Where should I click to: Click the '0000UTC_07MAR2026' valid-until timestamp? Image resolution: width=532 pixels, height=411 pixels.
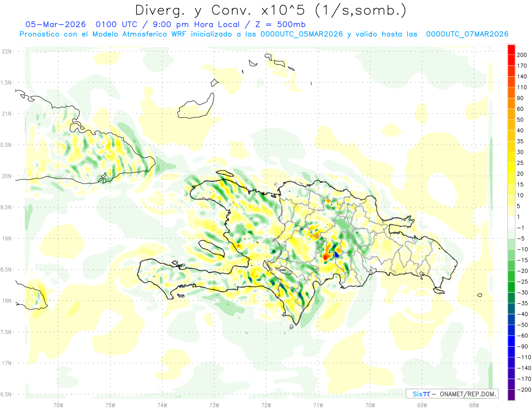pos(467,34)
